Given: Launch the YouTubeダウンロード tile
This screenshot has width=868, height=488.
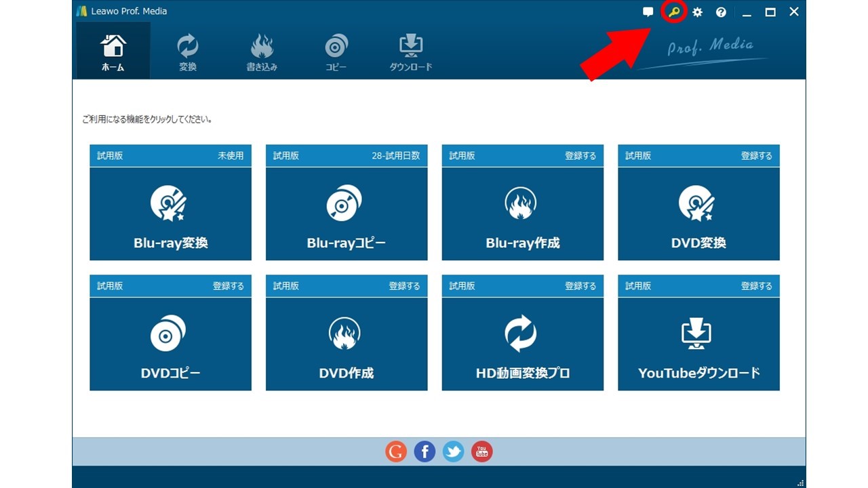Looking at the screenshot, I should [698, 344].
